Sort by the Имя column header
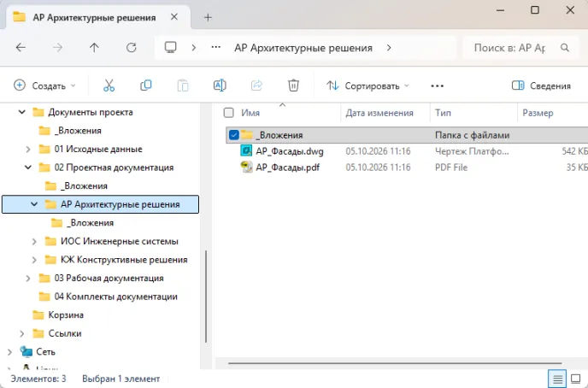Image resolution: width=588 pixels, height=388 pixels. pyautogui.click(x=250, y=113)
